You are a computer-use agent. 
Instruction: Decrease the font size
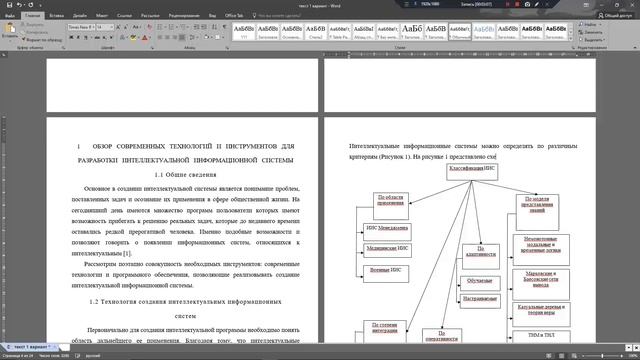point(125,27)
